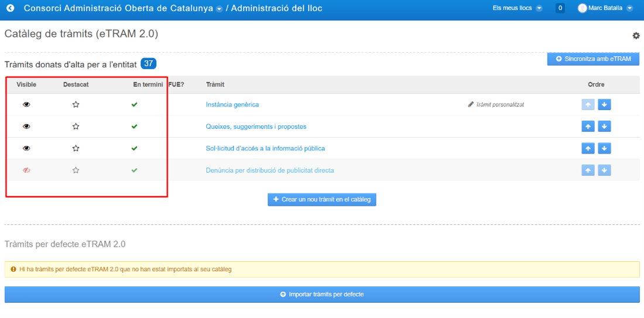The height and width of the screenshot is (318, 644).
Task: Star the Denúncia per distribució tràmit
Action: [76, 170]
